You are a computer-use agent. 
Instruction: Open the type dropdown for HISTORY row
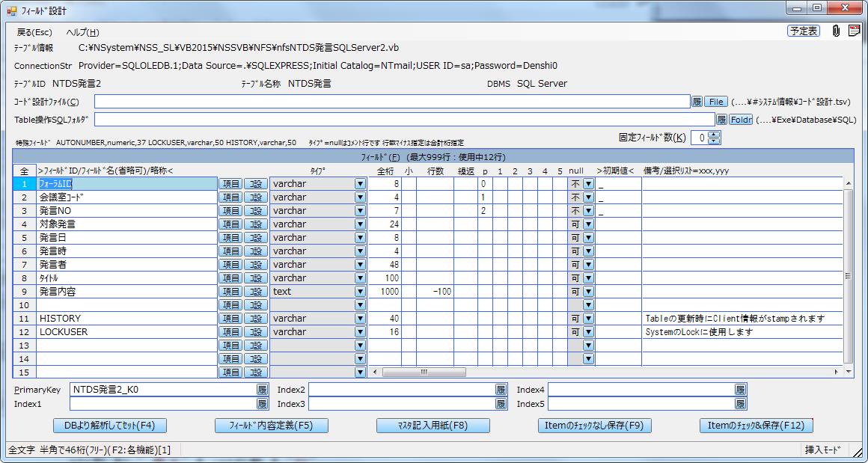pos(360,319)
